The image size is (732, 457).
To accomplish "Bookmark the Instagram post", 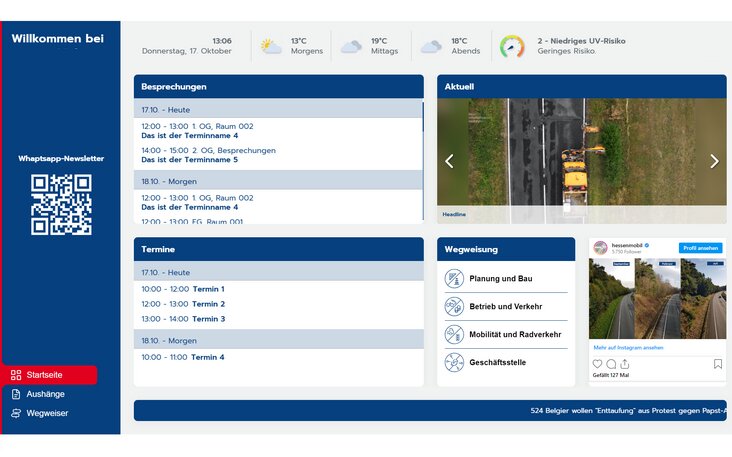I will pyautogui.click(x=718, y=364).
